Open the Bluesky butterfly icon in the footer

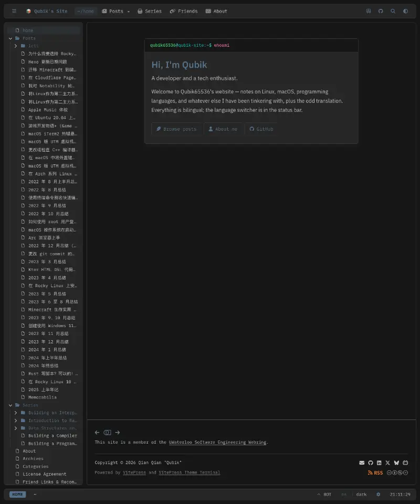[396, 463]
